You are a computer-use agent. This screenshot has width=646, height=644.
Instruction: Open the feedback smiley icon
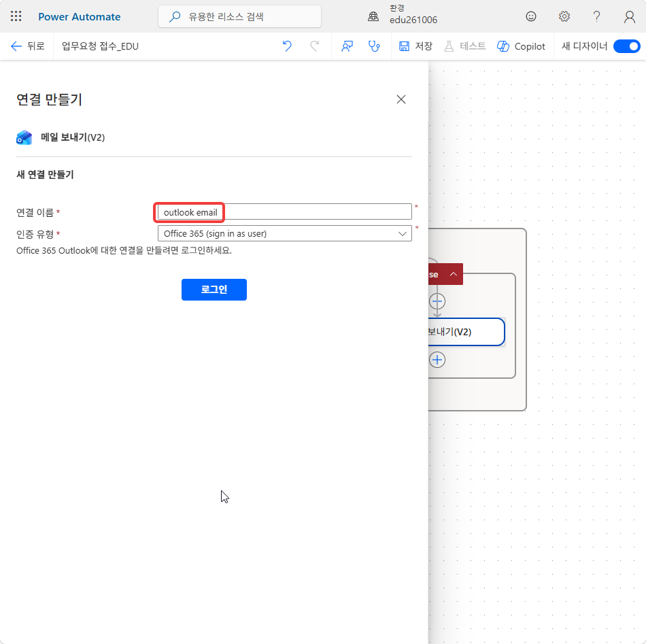pos(531,16)
